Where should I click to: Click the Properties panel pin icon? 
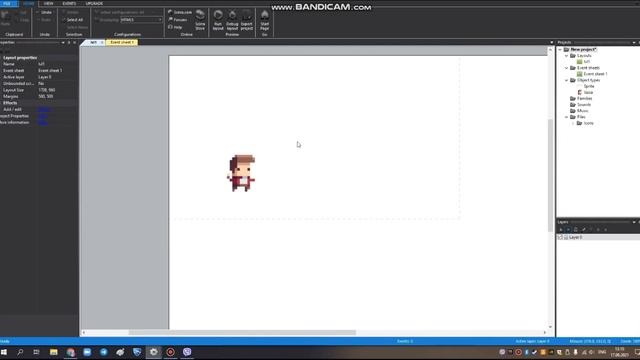point(69,42)
